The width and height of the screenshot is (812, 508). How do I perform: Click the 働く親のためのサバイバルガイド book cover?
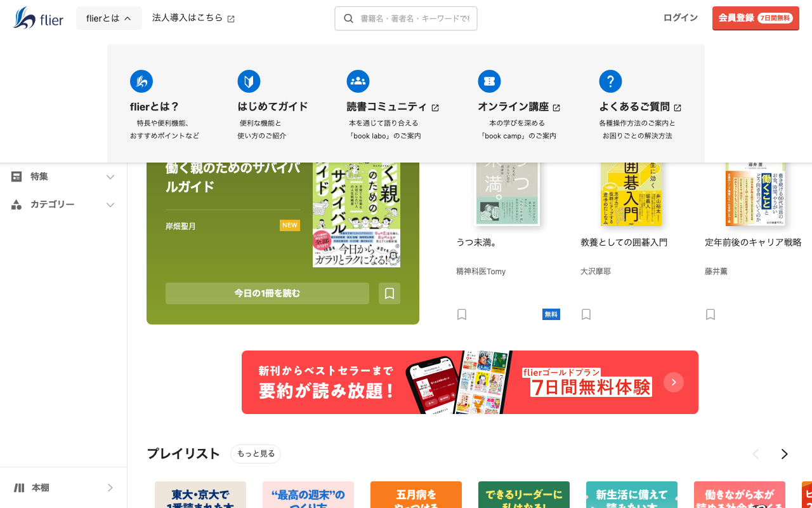[x=357, y=215]
